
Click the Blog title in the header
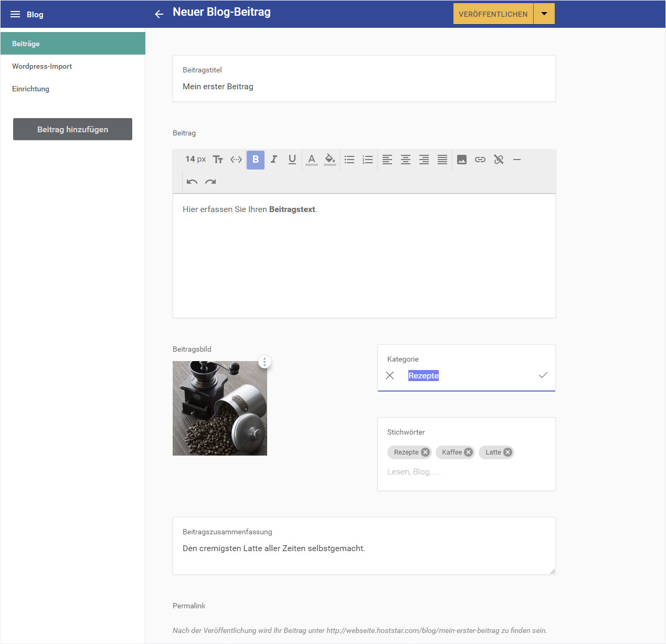(35, 14)
